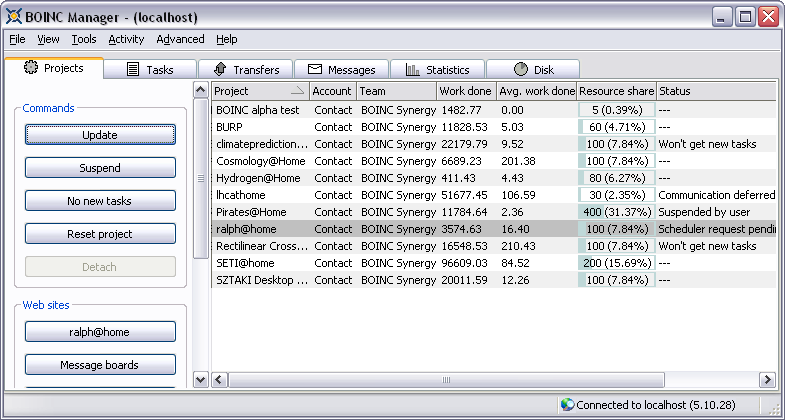The width and height of the screenshot is (785, 420).
Task: Click the No new tasks button
Action: (100, 201)
